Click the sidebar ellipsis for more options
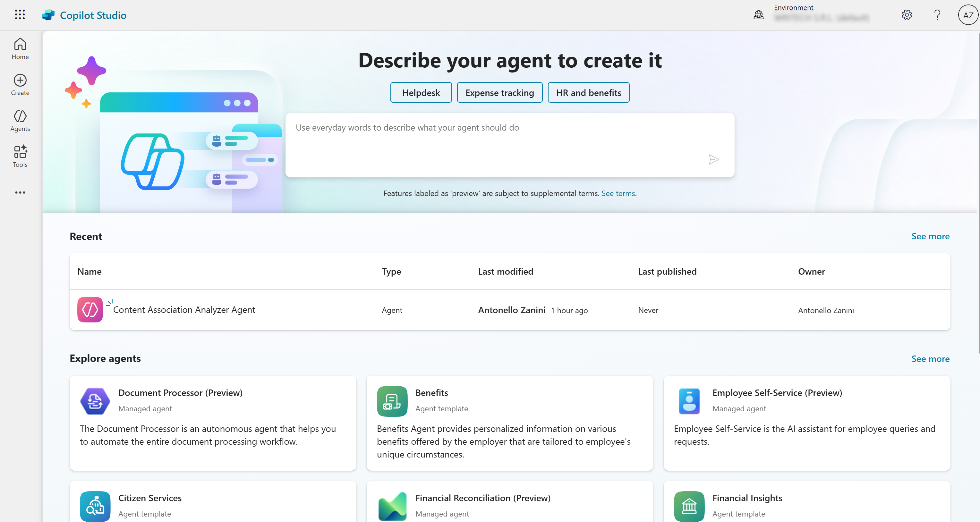Viewport: 980px width, 522px height. [x=20, y=193]
